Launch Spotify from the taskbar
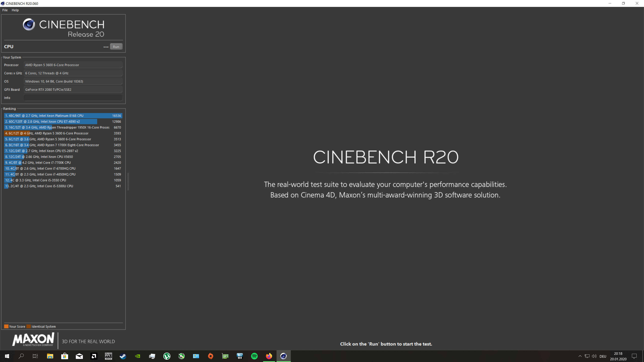The image size is (644, 362). (x=254, y=356)
